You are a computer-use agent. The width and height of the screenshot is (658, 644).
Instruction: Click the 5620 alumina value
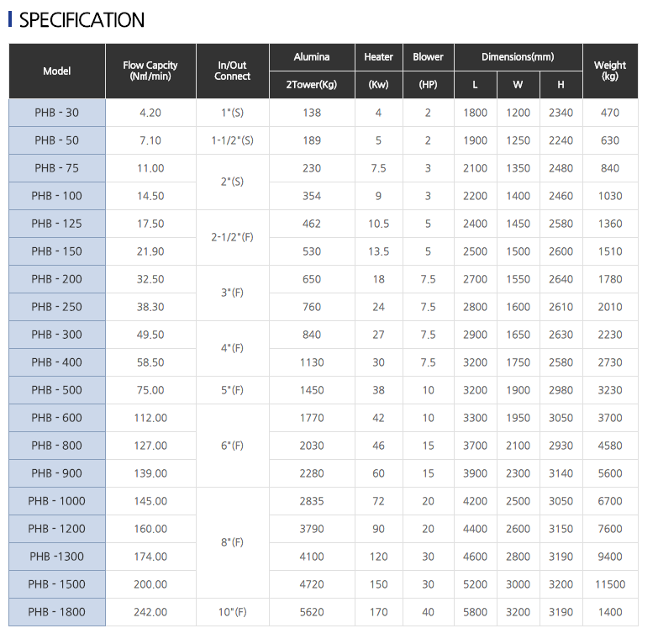(312, 612)
